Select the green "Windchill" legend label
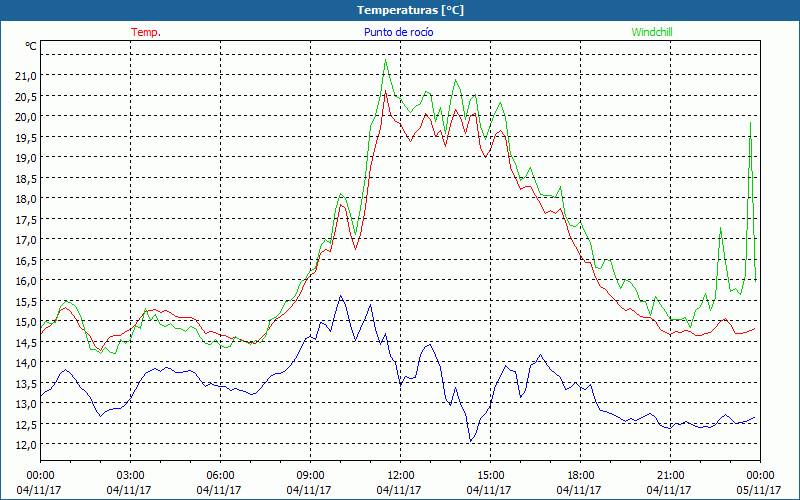The image size is (800, 500). pos(652,32)
